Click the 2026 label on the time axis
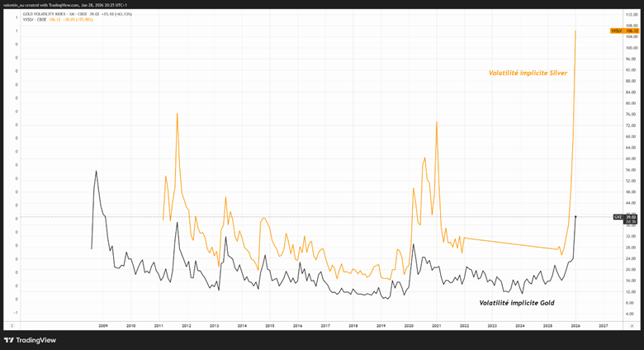Screen dimensions: 644x350 (575, 326)
